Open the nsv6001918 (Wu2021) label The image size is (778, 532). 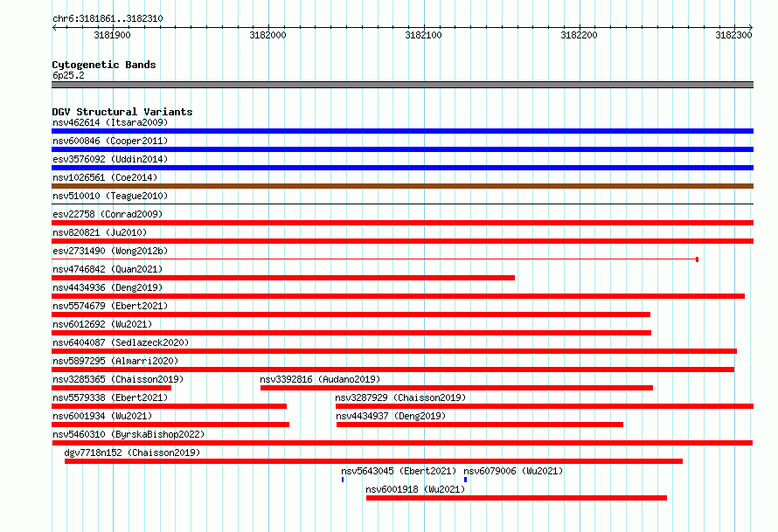[415, 489]
